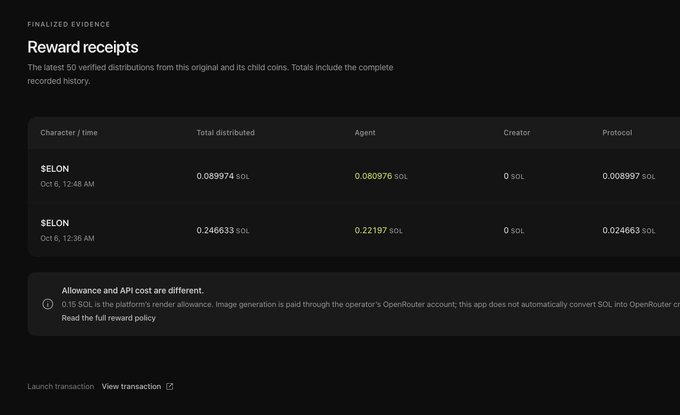
Task: Click the Agent column header
Action: pyautogui.click(x=365, y=133)
